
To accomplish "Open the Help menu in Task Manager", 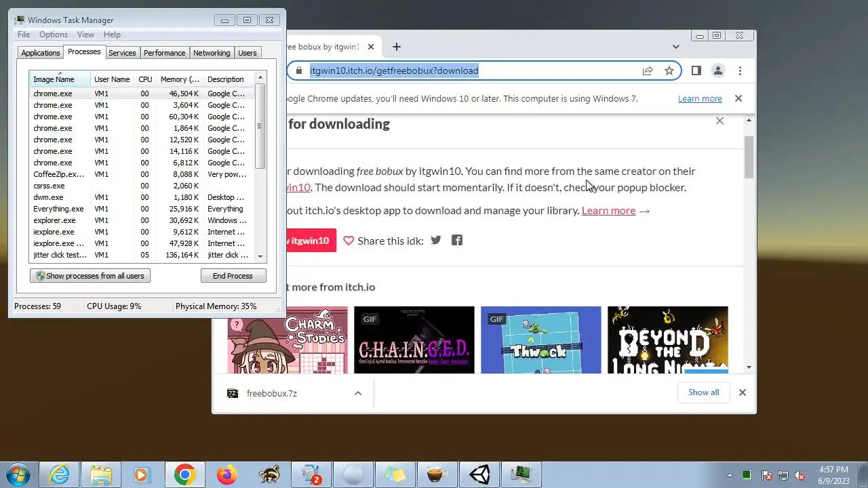I will (x=112, y=35).
